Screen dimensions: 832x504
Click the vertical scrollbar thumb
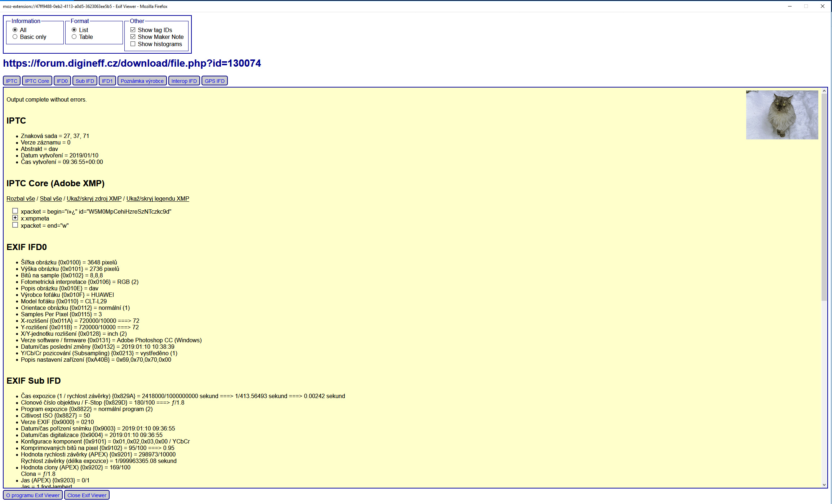tap(824, 196)
